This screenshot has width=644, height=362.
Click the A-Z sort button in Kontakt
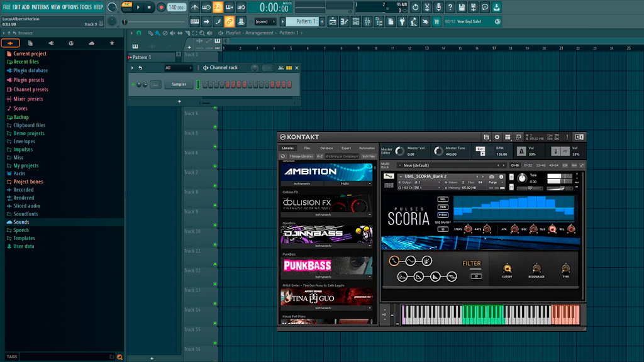tap(319, 156)
